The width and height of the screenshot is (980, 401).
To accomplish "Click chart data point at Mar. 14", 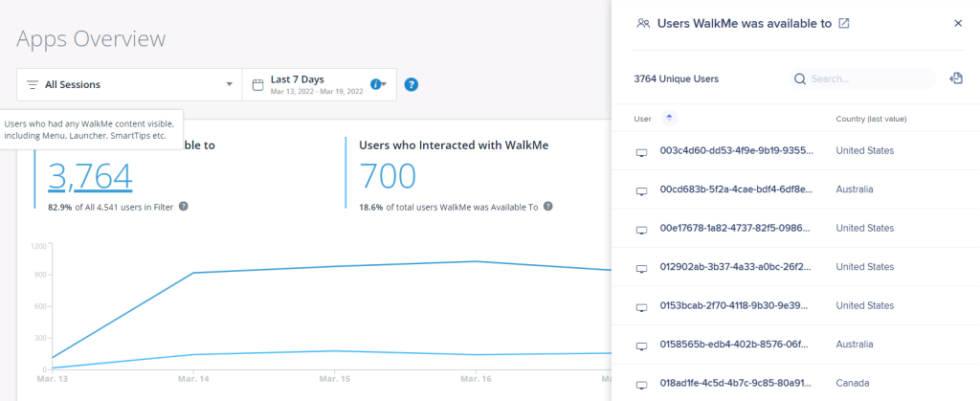I will [195, 273].
